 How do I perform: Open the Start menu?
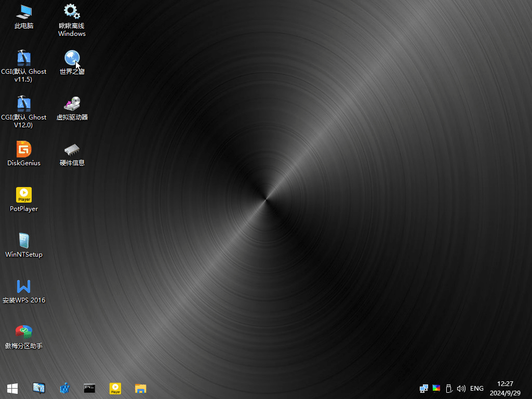12,388
